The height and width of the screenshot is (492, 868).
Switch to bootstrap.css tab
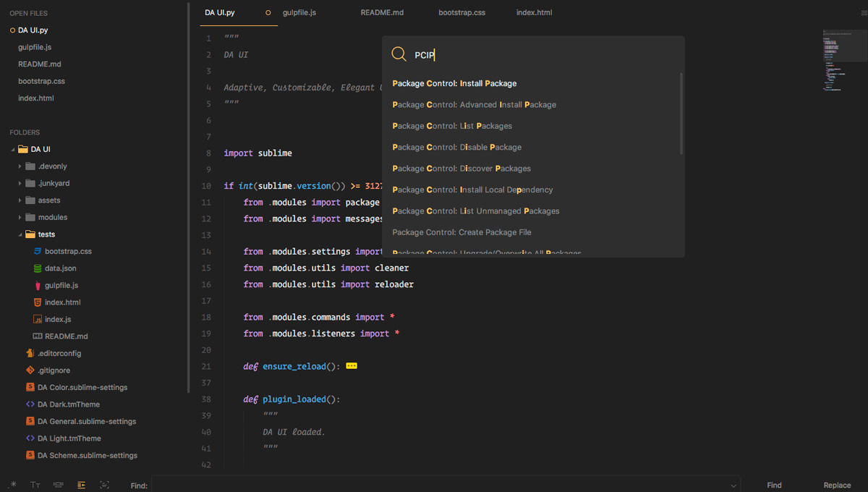(x=461, y=13)
